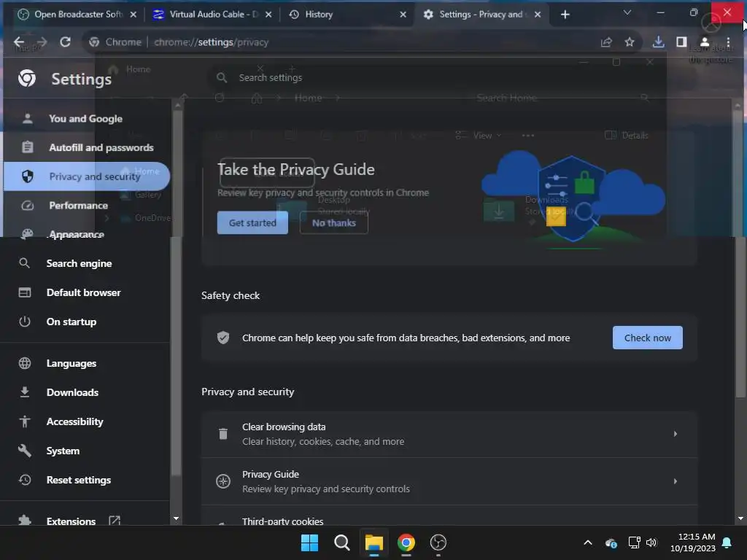Open the volume control in tray
Screen dimensions: 747x560
coord(651,542)
